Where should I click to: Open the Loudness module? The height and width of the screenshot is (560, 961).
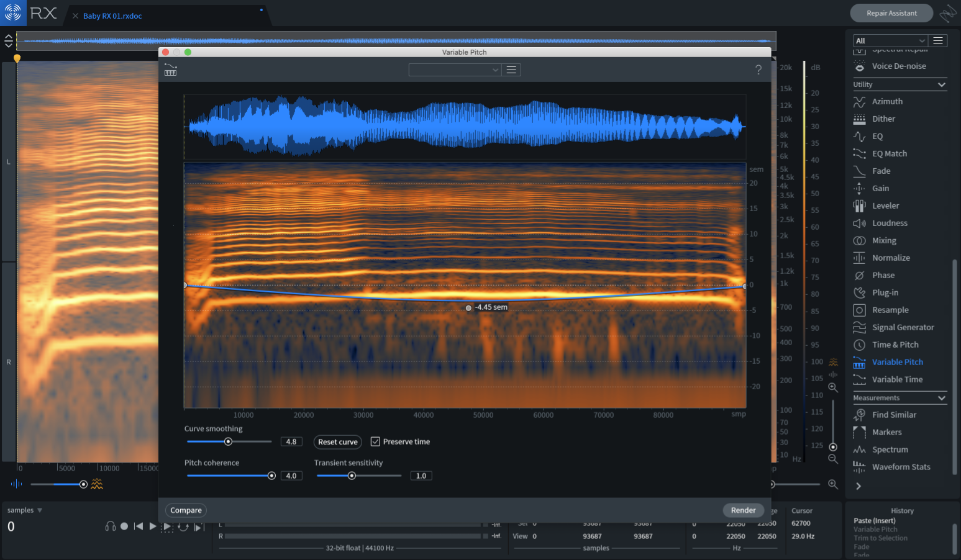pyautogui.click(x=900, y=223)
